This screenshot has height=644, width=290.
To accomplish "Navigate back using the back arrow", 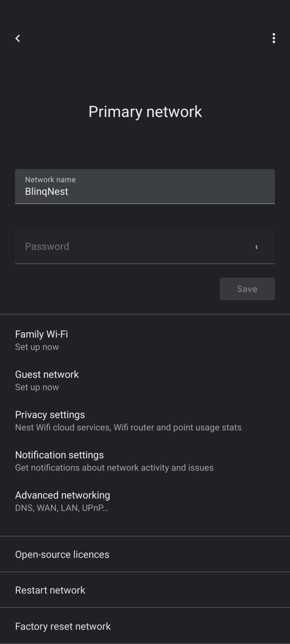I will tap(17, 38).
